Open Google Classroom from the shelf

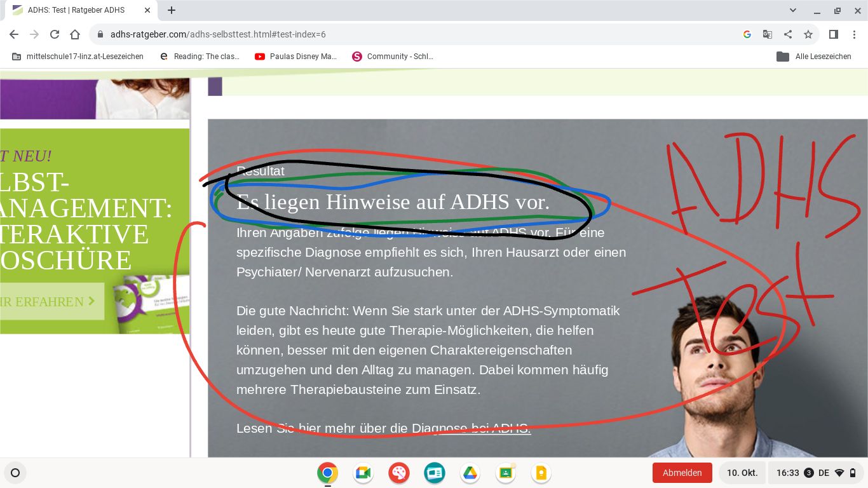506,473
